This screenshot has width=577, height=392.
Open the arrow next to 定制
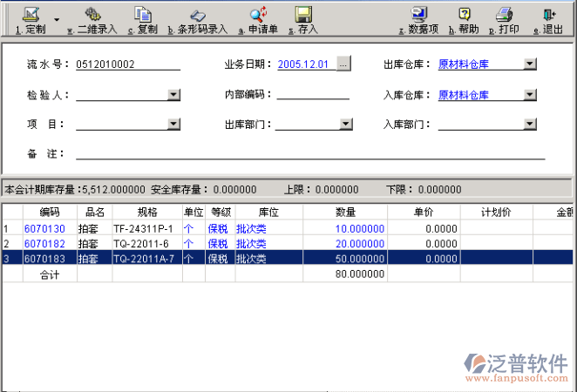[x=57, y=18]
